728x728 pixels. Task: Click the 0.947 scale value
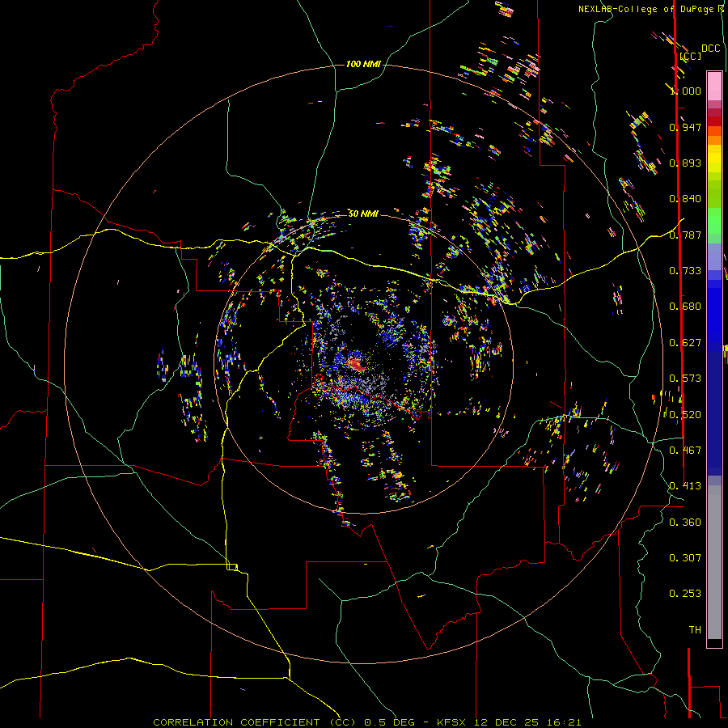pyautogui.click(x=685, y=127)
